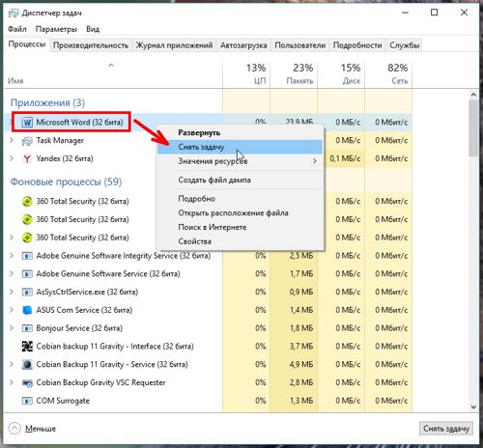Click the Снять задачу button at bottom
The width and height of the screenshot is (483, 448).
pos(446,429)
